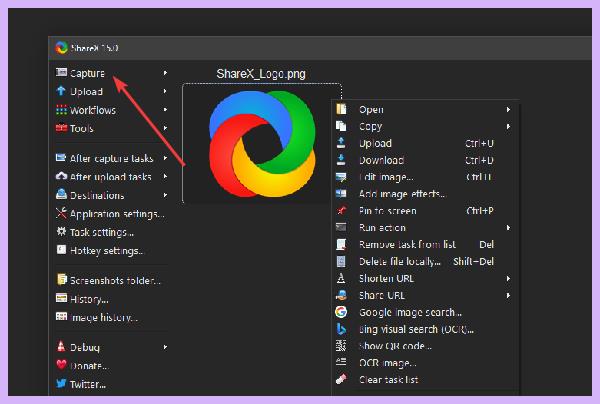Click the Capture icon in left menu
This screenshot has height=404, width=600.
61,72
